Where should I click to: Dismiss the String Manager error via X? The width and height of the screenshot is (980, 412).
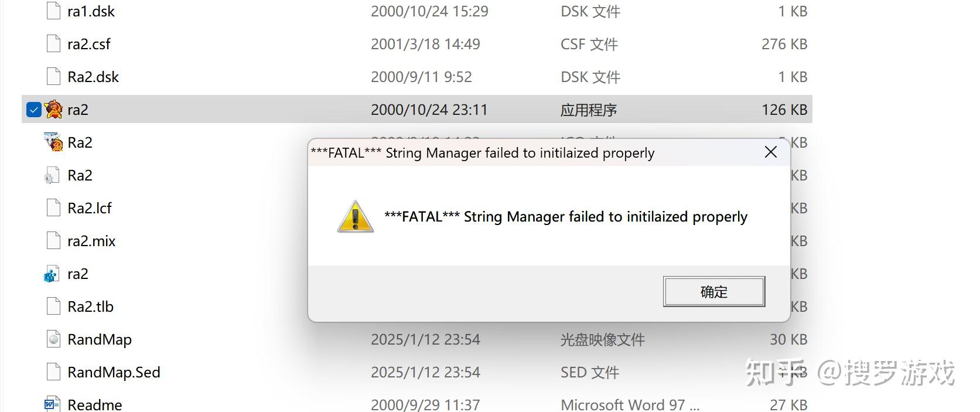[x=770, y=152]
